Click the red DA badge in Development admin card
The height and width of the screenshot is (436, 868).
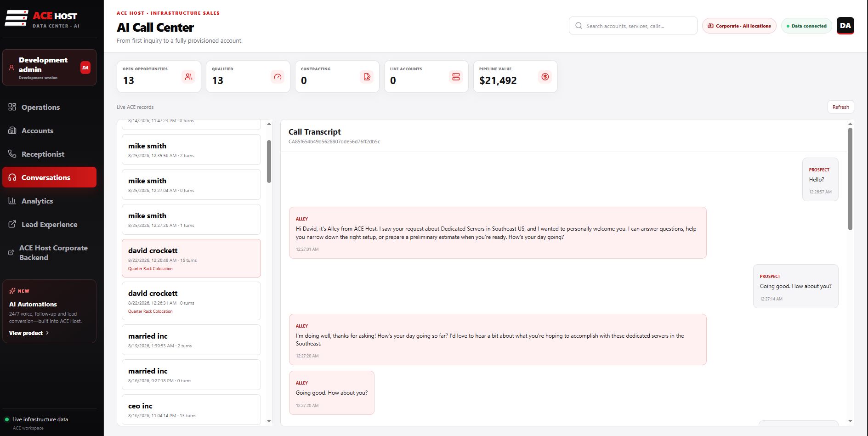coord(85,68)
